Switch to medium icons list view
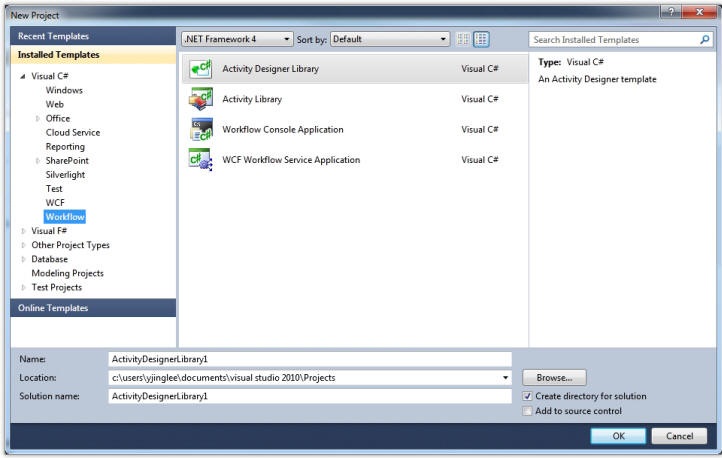Viewport: 722px width, 458px height. [481, 40]
